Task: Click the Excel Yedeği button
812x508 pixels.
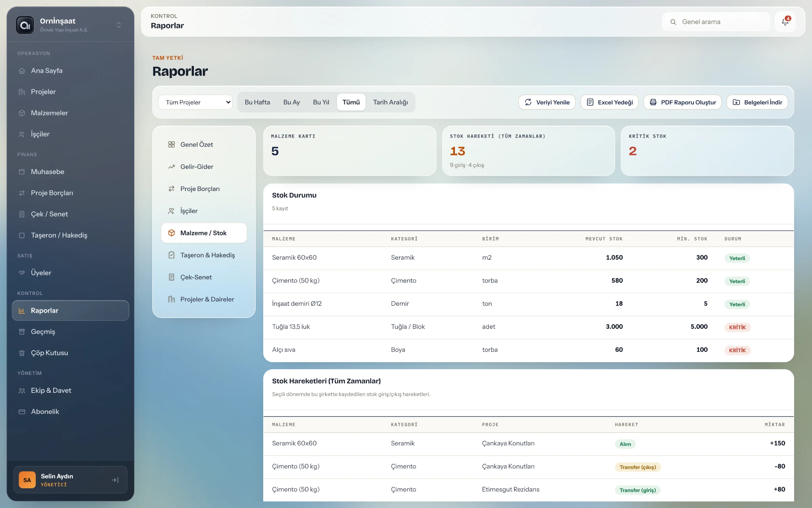Action: click(x=609, y=102)
